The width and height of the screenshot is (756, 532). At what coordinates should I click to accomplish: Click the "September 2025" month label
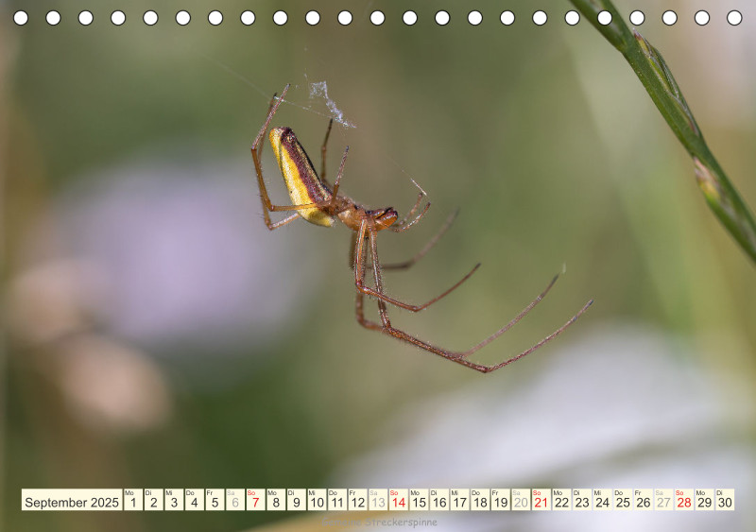pos(72,500)
